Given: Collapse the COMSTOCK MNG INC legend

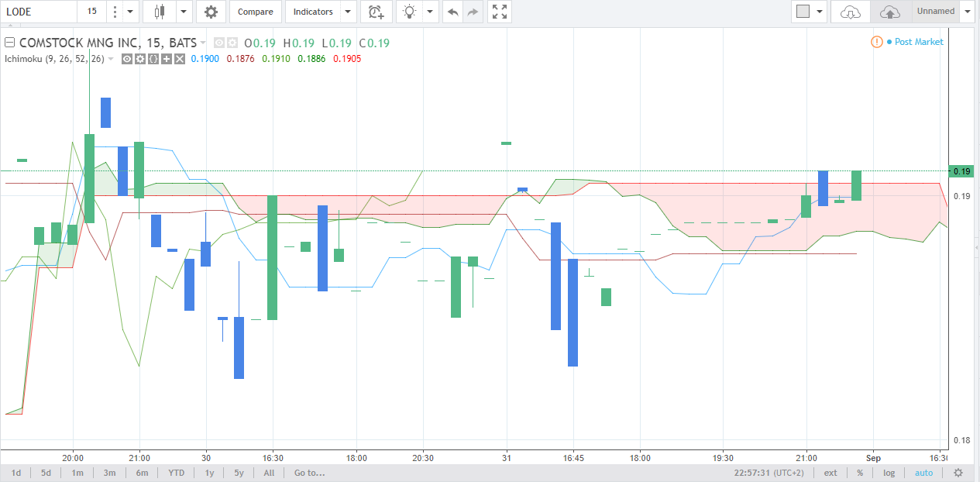Looking at the screenshot, I should pos(9,43).
